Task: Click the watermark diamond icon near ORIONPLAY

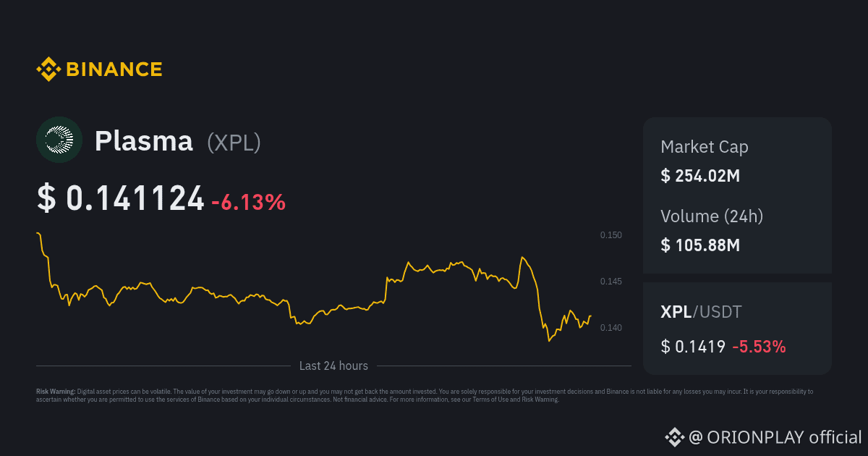Action: point(674,436)
